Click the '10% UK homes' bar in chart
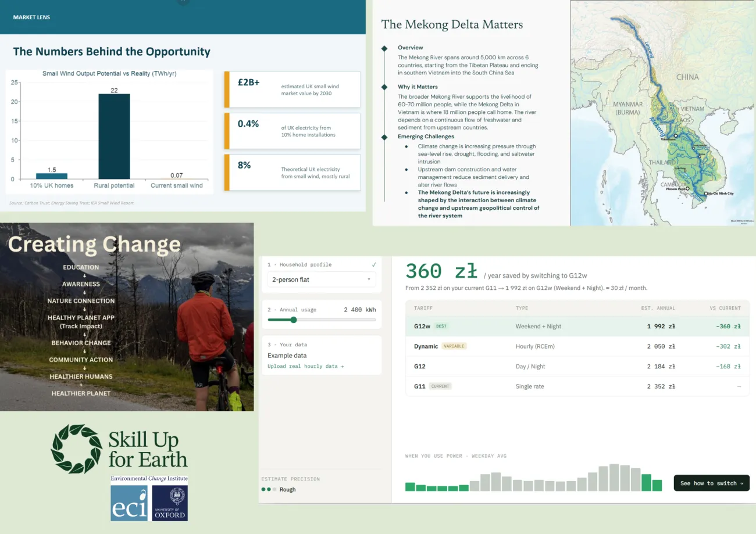 52,175
